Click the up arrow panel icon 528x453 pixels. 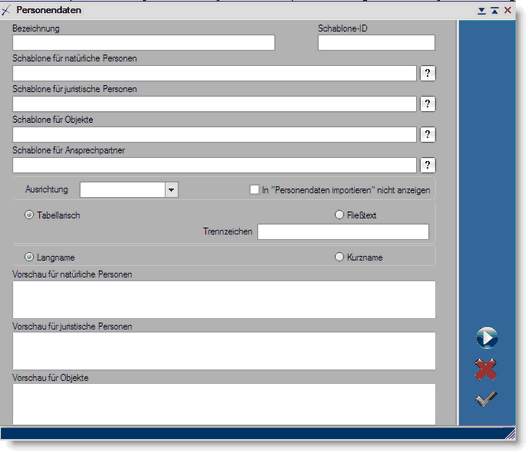pos(495,11)
